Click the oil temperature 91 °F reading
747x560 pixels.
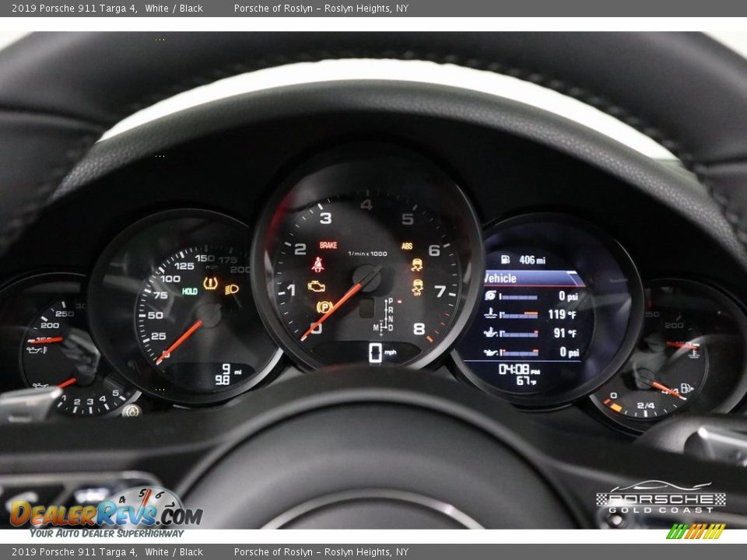click(563, 333)
